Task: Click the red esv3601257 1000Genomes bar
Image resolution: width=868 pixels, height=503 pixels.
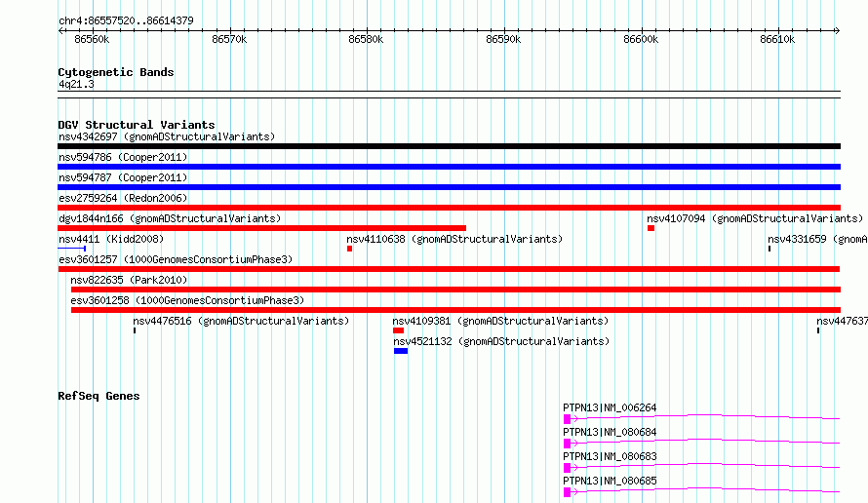Action: (x=449, y=269)
